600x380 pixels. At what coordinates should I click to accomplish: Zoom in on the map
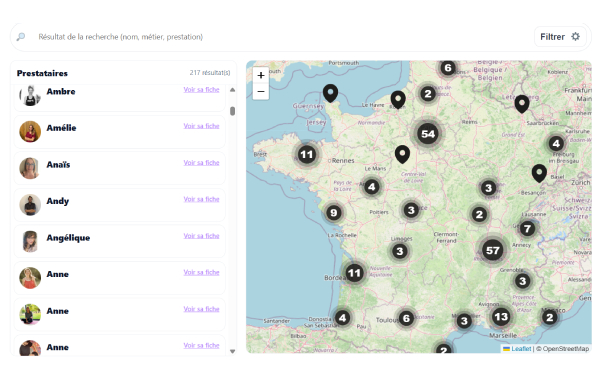click(261, 75)
